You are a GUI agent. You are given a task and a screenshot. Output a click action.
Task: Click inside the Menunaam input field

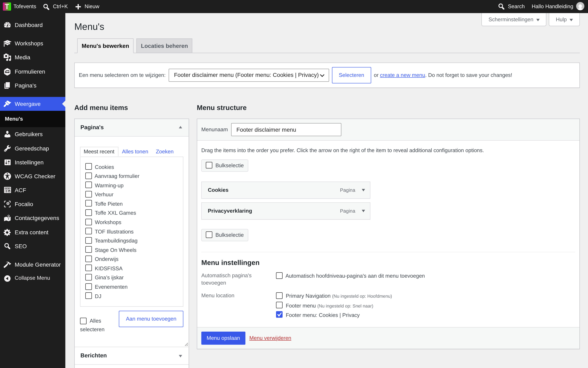[286, 129]
